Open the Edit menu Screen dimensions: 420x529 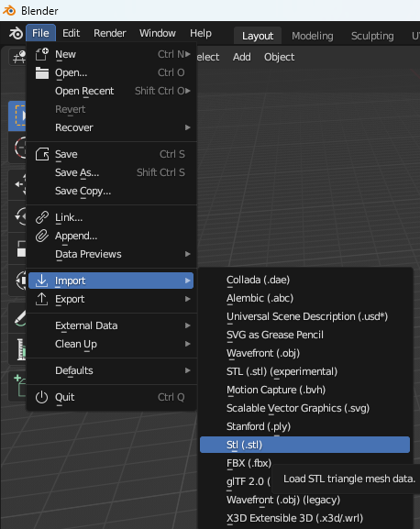click(x=72, y=33)
